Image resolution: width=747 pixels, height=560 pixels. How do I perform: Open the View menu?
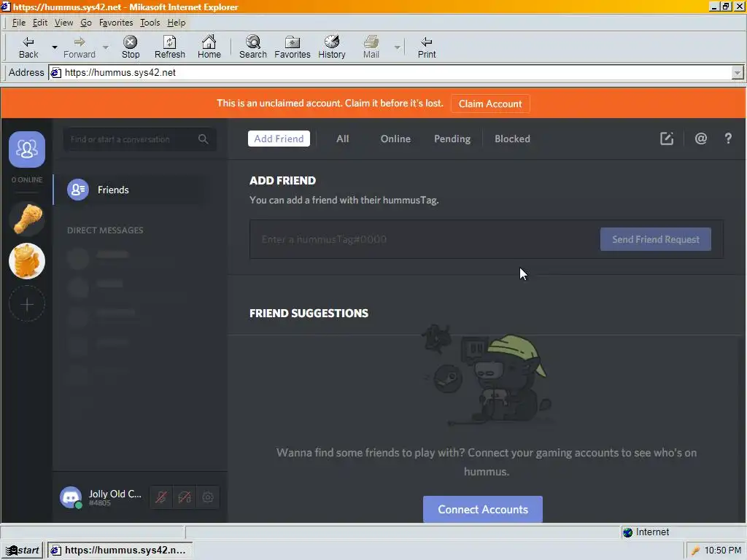(x=64, y=23)
